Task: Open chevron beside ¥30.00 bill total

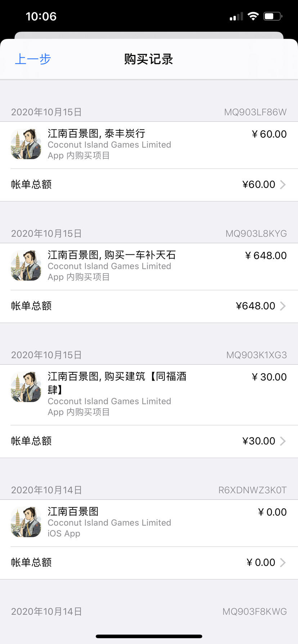Action: (x=283, y=441)
